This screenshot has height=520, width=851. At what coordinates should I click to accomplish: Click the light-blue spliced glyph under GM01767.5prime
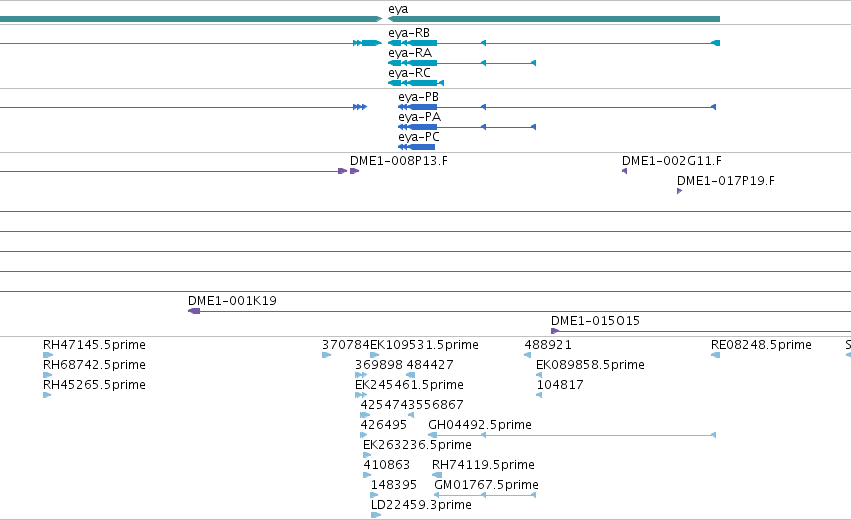[x=485, y=495]
